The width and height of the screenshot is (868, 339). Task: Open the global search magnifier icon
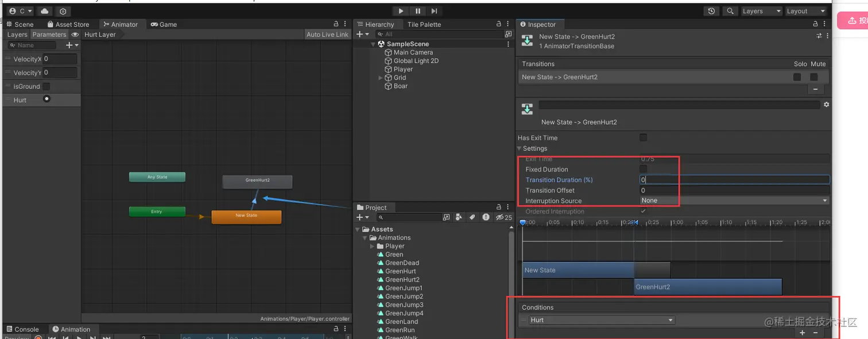(x=730, y=11)
